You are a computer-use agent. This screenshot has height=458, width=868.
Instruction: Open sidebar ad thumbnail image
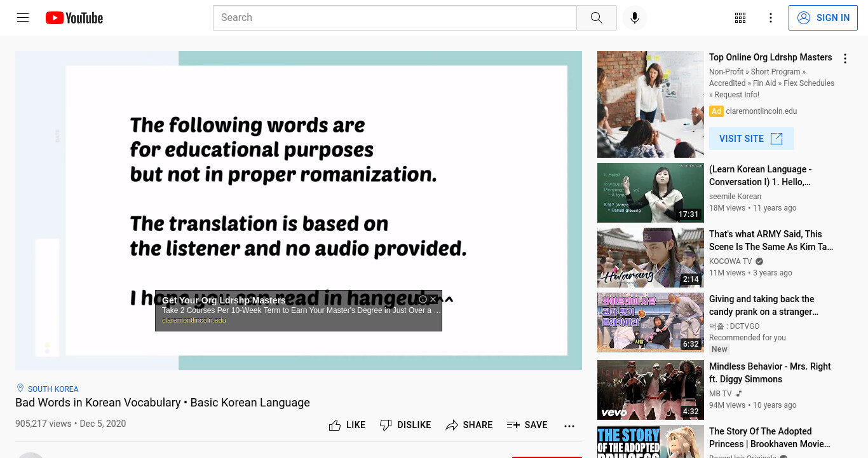[x=651, y=104]
